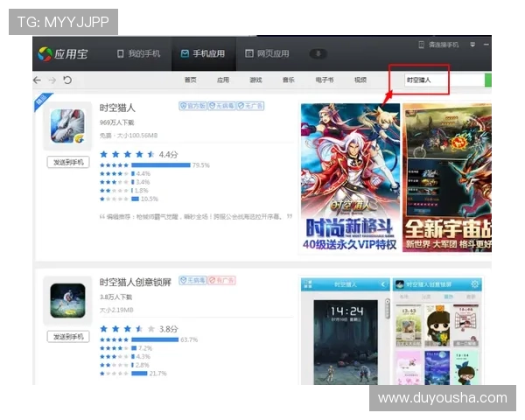This screenshot has width=525, height=420.
Task: Open the 时尚新格斗 promo screenshot
Action: pos(350,178)
